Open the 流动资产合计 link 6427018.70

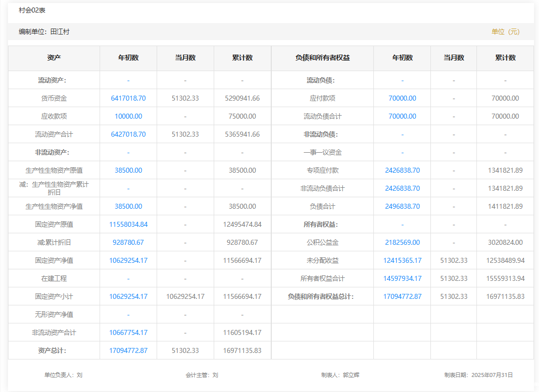pyautogui.click(x=128, y=134)
